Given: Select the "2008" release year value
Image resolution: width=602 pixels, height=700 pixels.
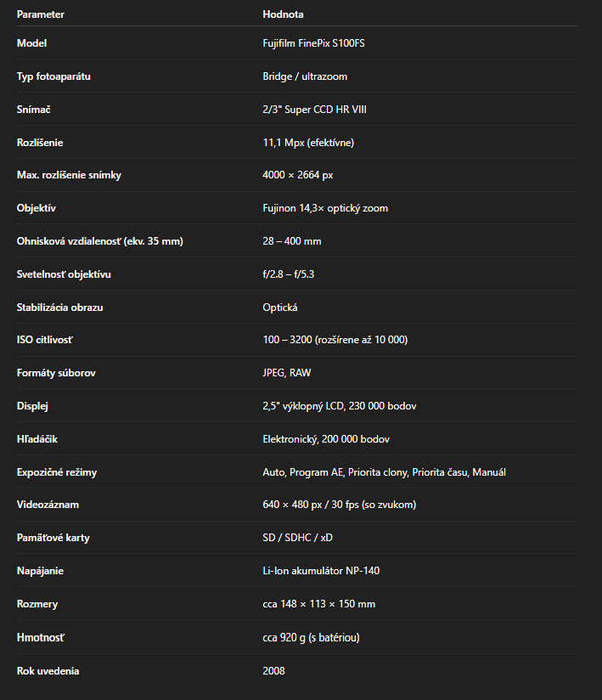Looking at the screenshot, I should [x=273, y=671].
